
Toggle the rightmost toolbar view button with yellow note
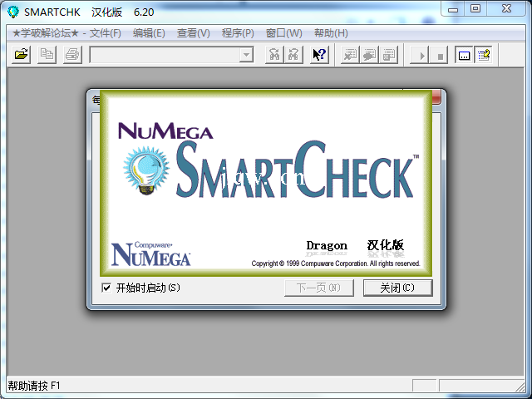point(485,55)
